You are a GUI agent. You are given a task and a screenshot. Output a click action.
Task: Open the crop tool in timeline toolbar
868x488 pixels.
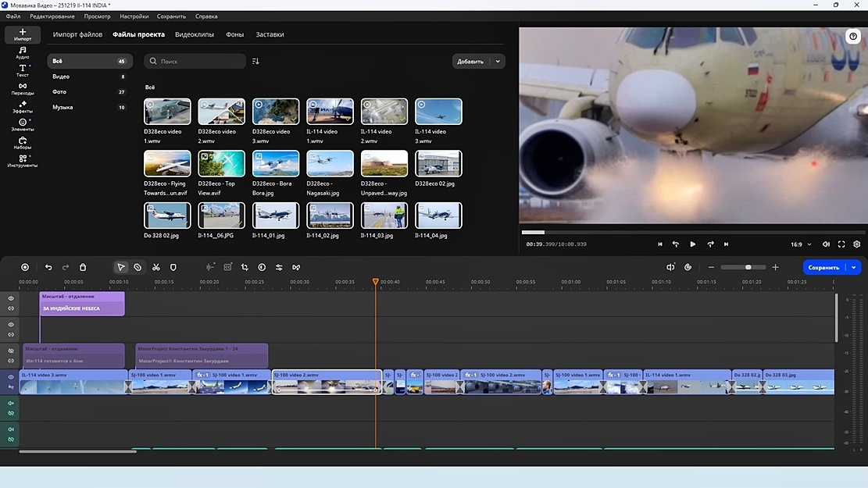point(245,267)
